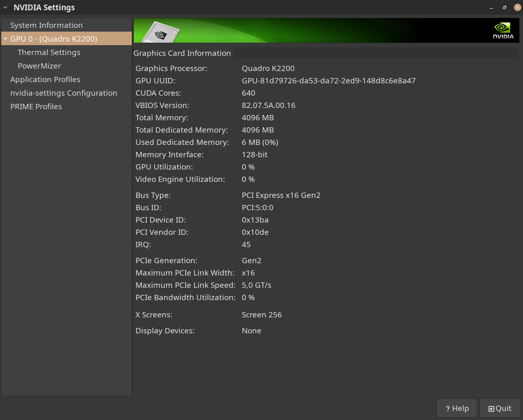Click the Quit door icon
The height and width of the screenshot is (420, 523).
pyautogui.click(x=491, y=408)
